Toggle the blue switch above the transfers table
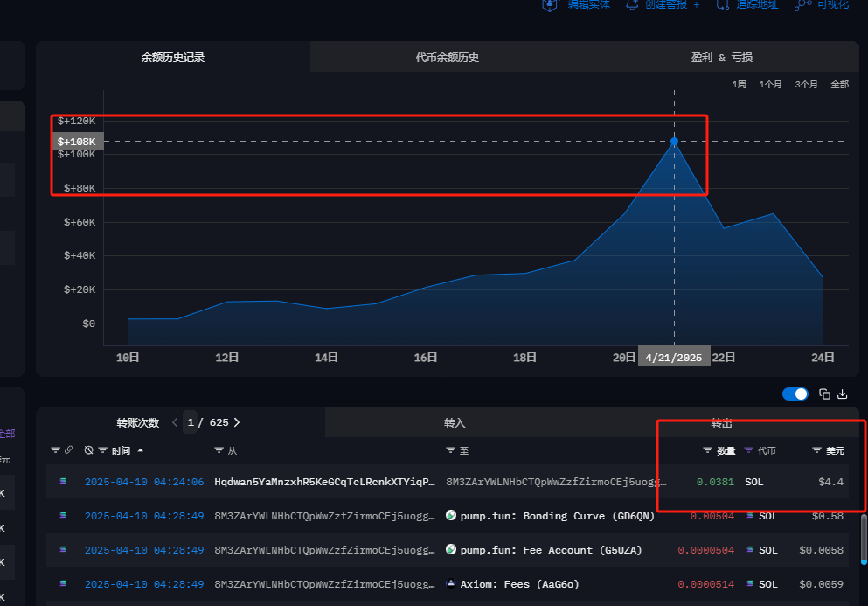 (795, 394)
